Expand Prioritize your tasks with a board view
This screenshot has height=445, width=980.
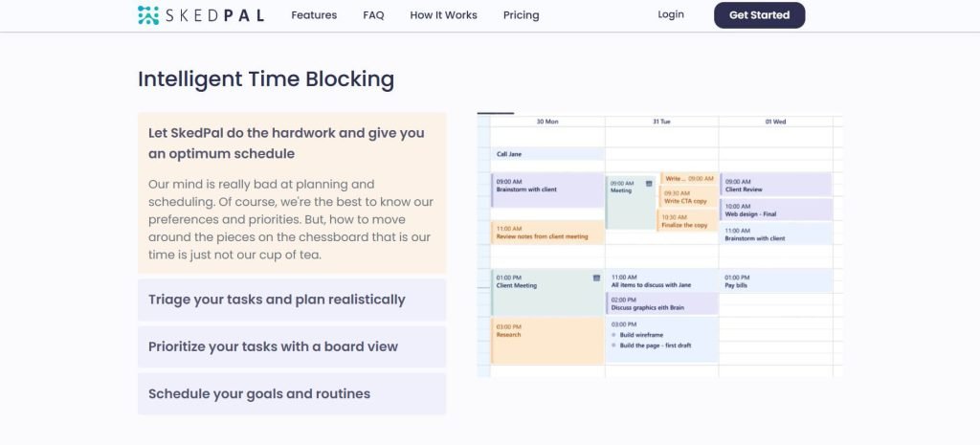(x=292, y=346)
